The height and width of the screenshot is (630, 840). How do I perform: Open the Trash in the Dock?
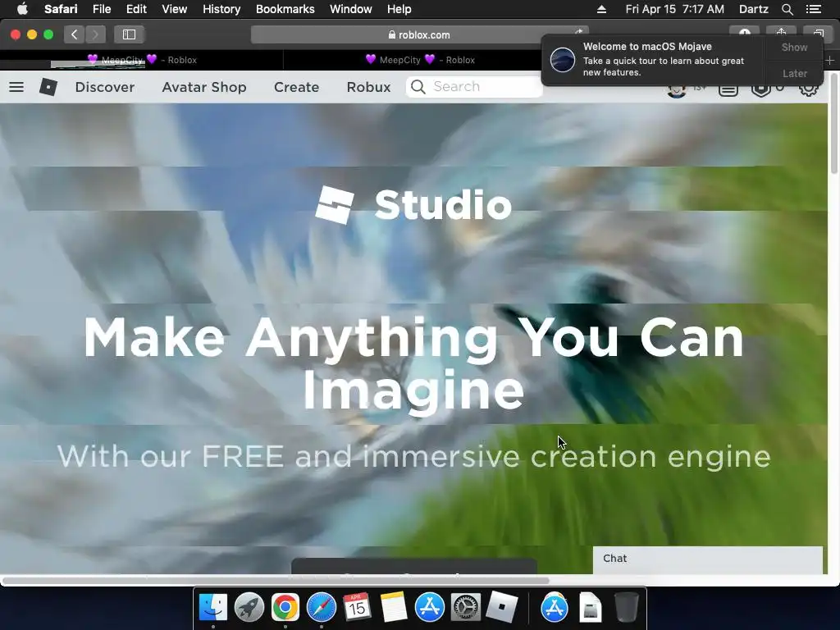pos(626,608)
